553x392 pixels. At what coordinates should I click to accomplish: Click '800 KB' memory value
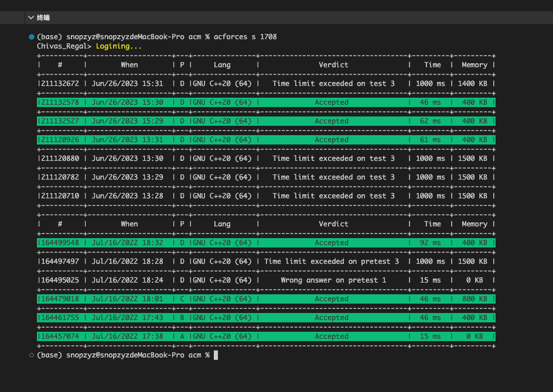475,298
